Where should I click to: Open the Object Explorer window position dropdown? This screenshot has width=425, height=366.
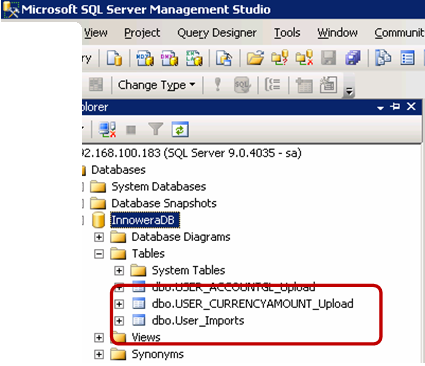[x=380, y=108]
